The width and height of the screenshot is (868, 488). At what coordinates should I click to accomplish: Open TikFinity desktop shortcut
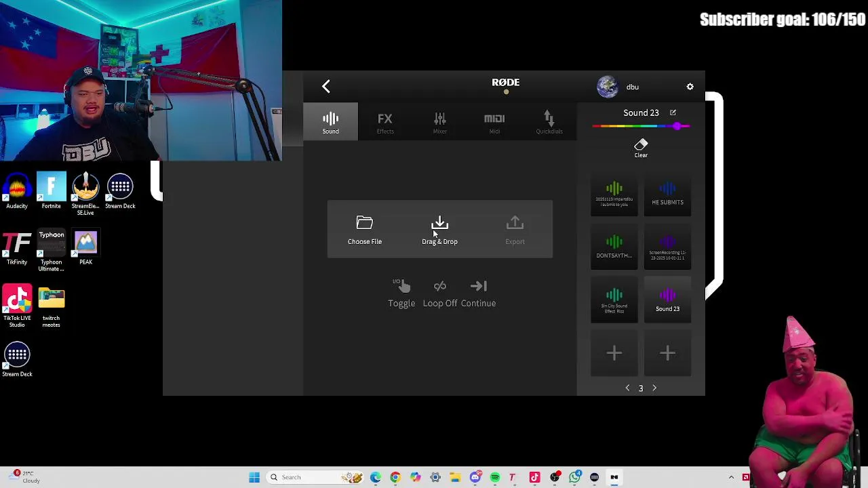pyautogui.click(x=17, y=248)
